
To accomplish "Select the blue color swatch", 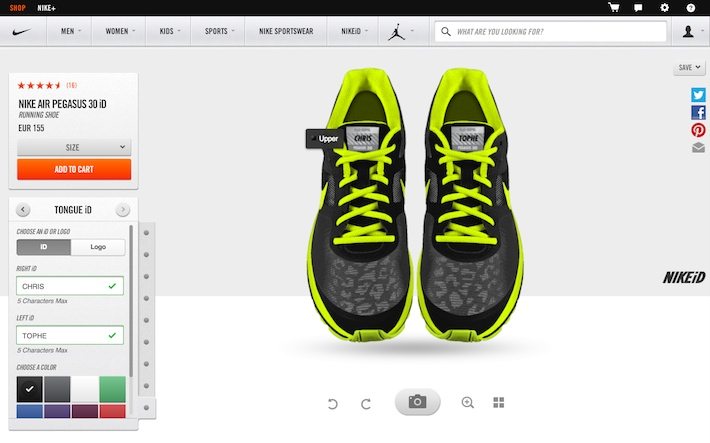I will click(x=29, y=411).
